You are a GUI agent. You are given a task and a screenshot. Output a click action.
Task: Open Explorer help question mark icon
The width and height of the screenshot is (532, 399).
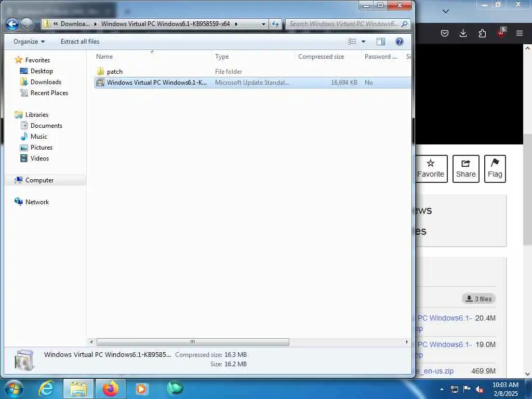400,42
